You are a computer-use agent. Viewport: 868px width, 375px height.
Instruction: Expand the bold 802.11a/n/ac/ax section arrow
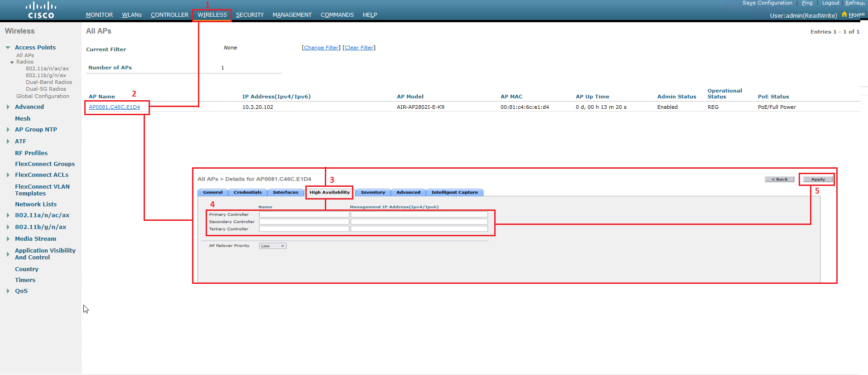[8, 215]
